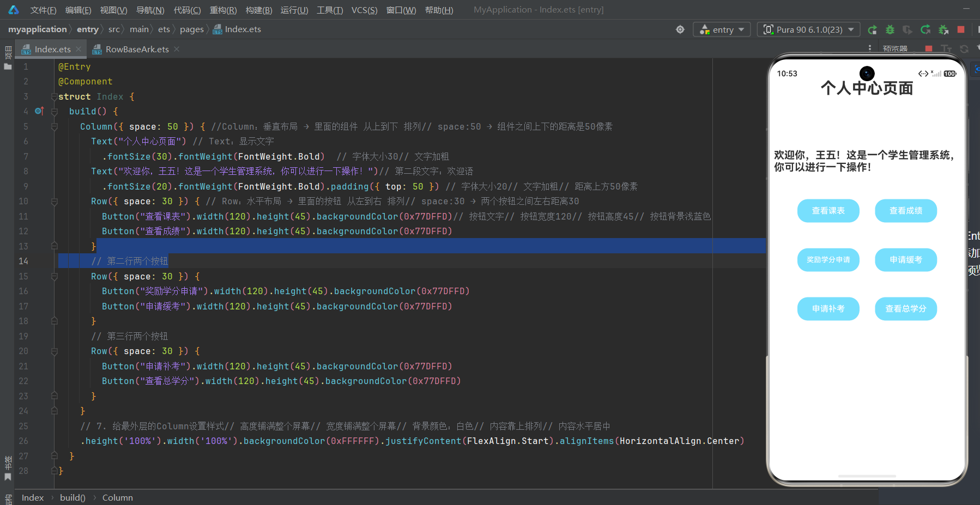The width and height of the screenshot is (980, 505).
Task: Stop the running app in main toolbar
Action: click(x=961, y=29)
